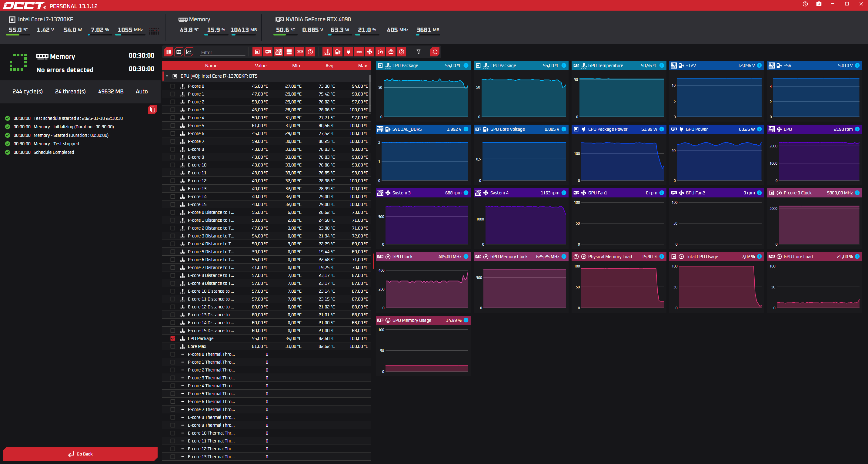
Task: Click the temperature sensor filter icon
Action: 327,52
